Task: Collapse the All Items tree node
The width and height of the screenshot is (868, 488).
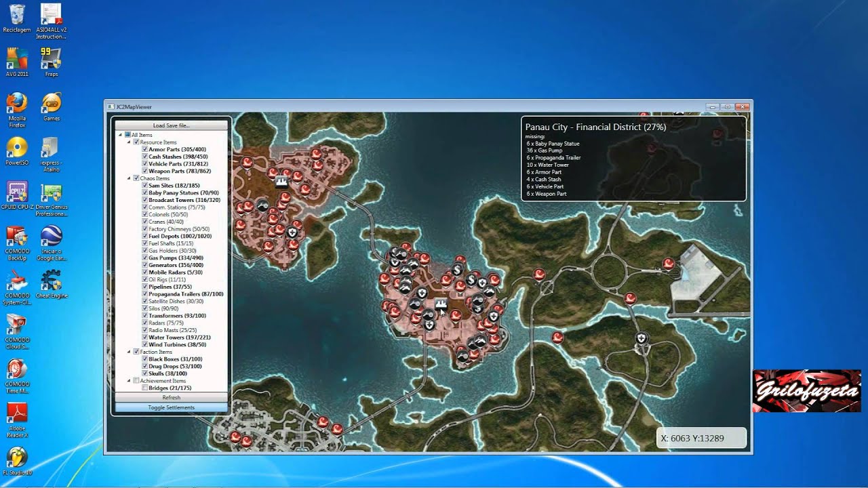Action: click(x=121, y=135)
